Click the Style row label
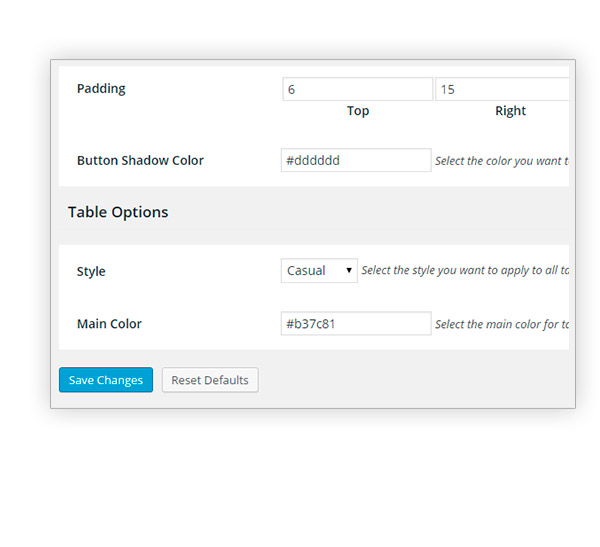Image resolution: width=600 pixels, height=547 pixels. tap(91, 271)
